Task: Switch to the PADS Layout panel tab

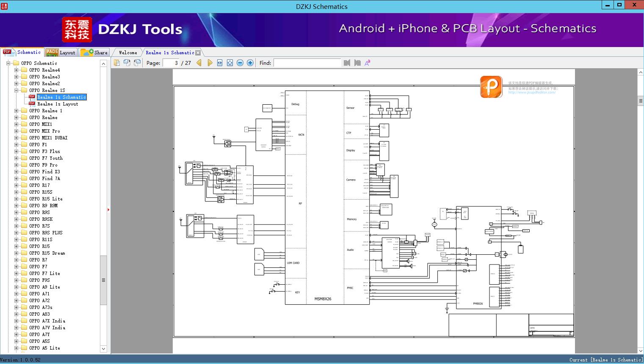Action: [x=61, y=53]
